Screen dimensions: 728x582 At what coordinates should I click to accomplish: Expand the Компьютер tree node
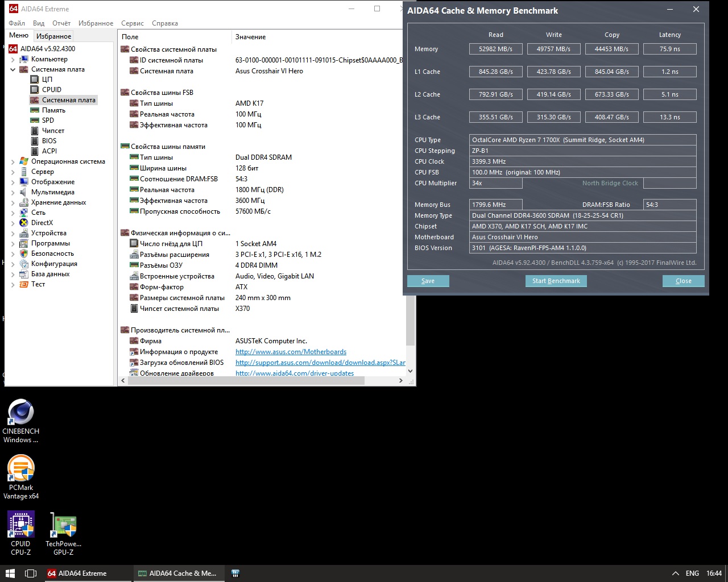pos(13,59)
